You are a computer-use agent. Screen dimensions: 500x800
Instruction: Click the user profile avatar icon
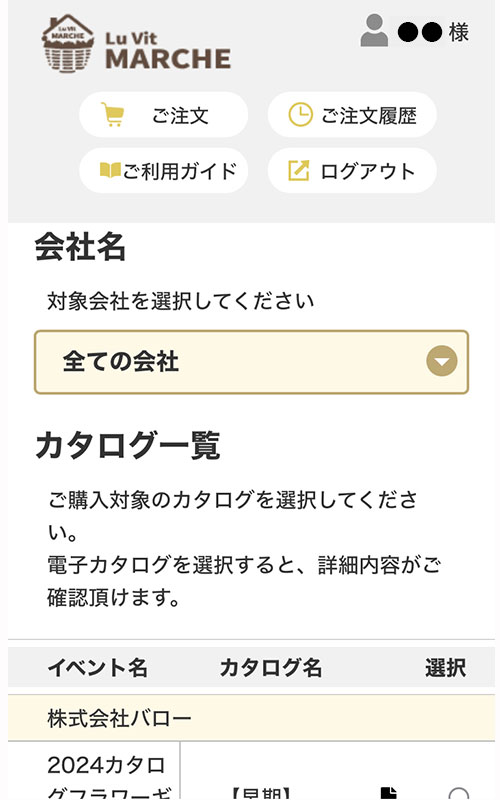[x=374, y=31]
